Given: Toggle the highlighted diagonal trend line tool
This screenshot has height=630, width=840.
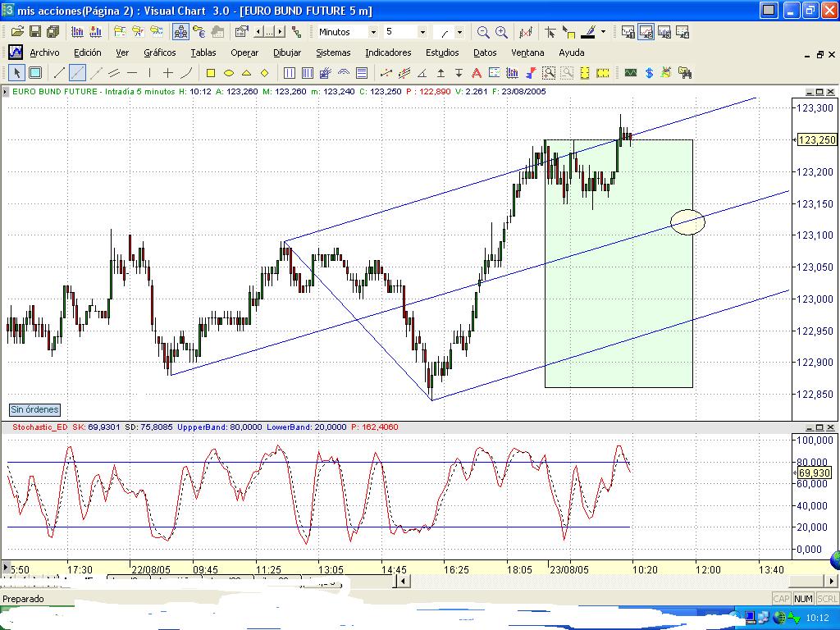Looking at the screenshot, I should tap(78, 73).
